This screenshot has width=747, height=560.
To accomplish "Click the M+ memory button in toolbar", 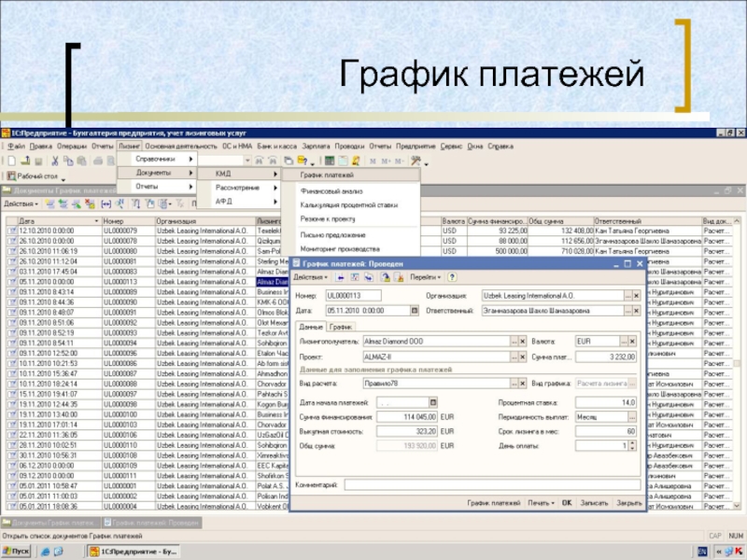I will pyautogui.click(x=387, y=161).
